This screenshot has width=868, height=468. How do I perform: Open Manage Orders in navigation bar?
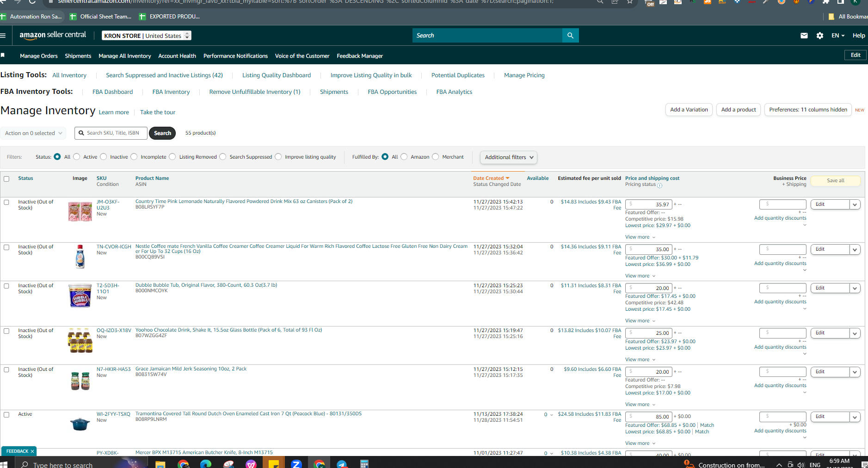pos(39,56)
